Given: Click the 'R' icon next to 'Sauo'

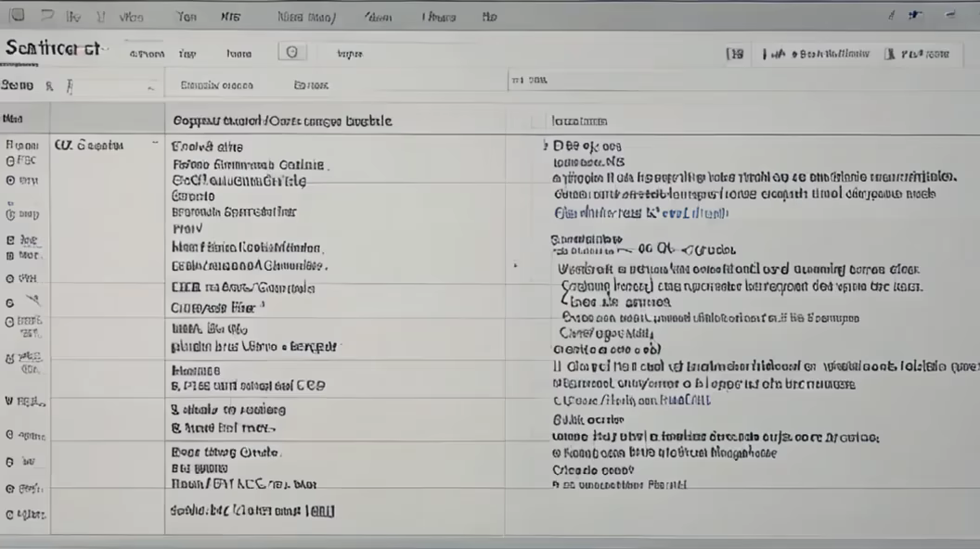Looking at the screenshot, I should (48, 85).
